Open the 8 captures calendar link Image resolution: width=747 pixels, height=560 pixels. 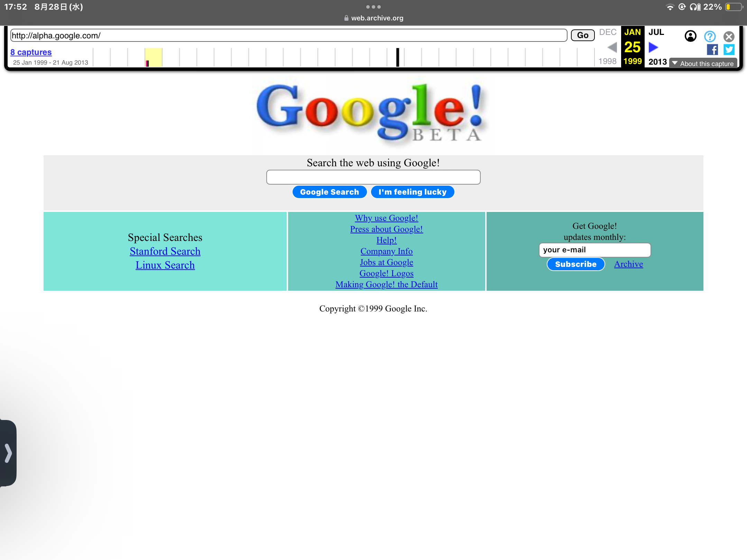coord(31,52)
